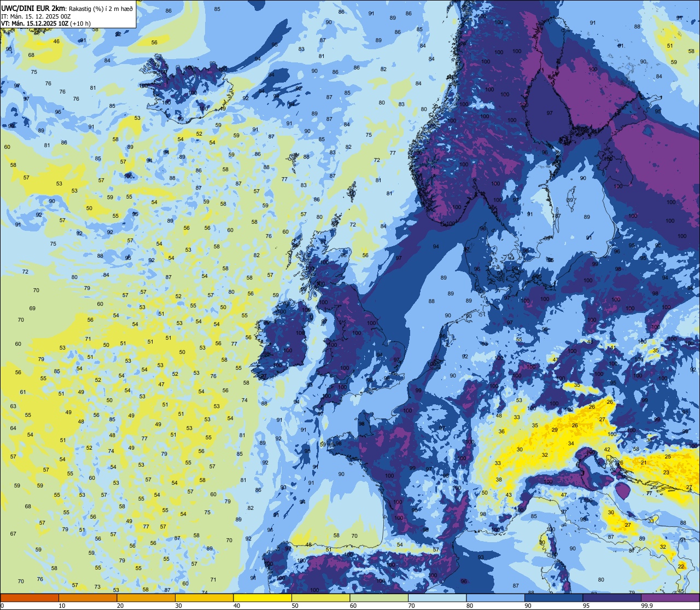This screenshot has width=700, height=610.
Task: Click the 95–99.9 % deep indigo legend swatch
Action: [612, 597]
